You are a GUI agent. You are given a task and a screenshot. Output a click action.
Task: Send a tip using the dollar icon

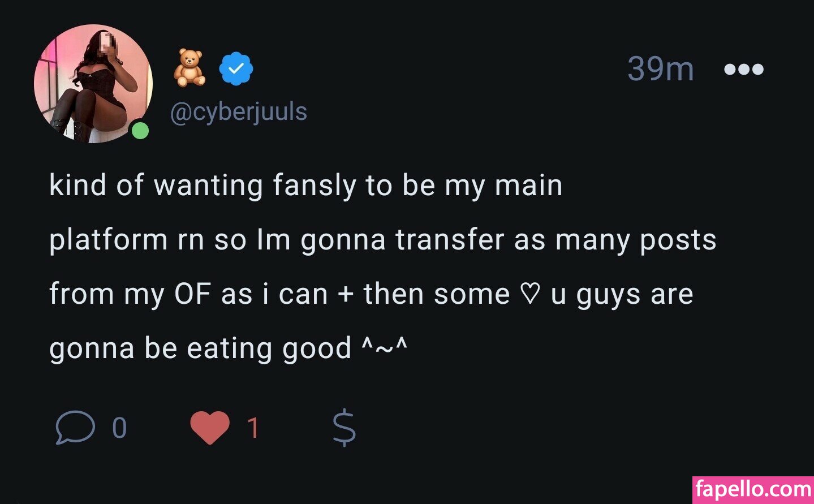click(x=344, y=428)
